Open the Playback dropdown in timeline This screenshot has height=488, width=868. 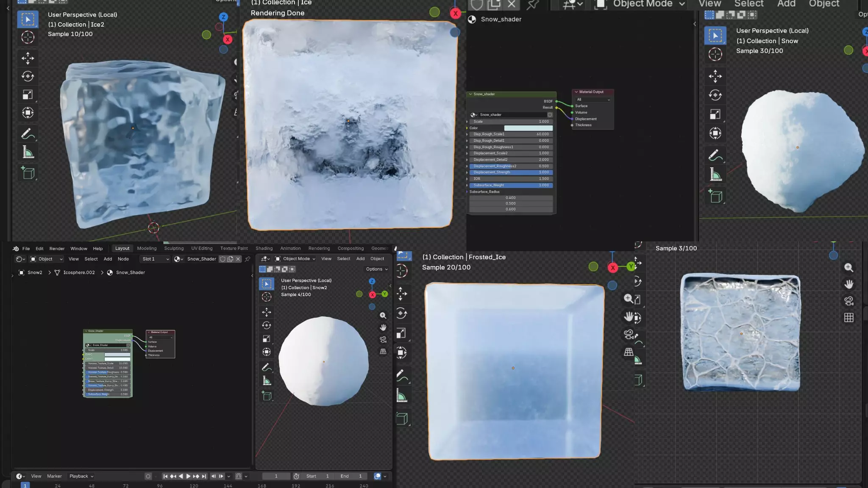click(81, 476)
